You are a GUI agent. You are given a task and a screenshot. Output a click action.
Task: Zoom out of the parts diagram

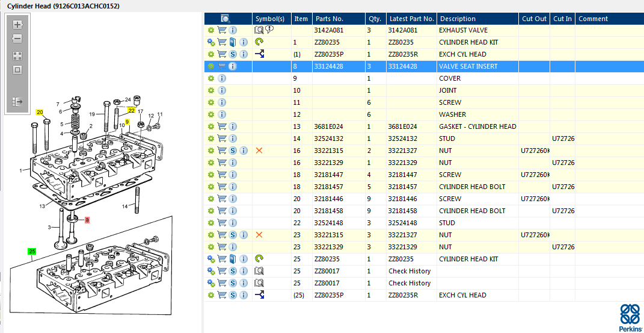click(17, 39)
